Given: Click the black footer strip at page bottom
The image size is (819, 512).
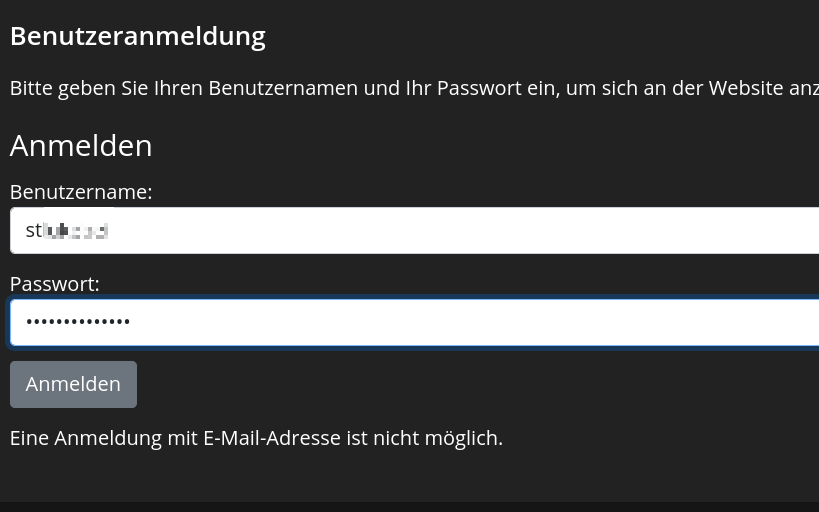Looking at the screenshot, I should pos(409,506).
